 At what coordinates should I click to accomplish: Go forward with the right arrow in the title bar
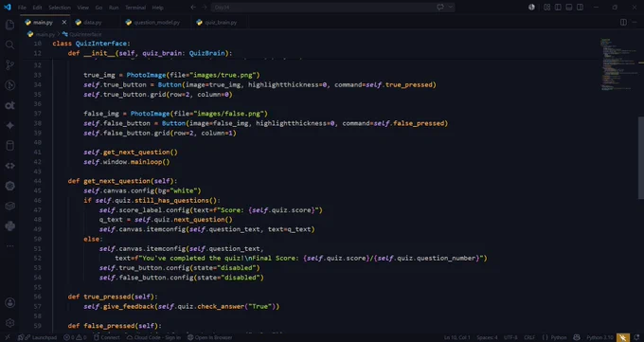pyautogui.click(x=205, y=7)
